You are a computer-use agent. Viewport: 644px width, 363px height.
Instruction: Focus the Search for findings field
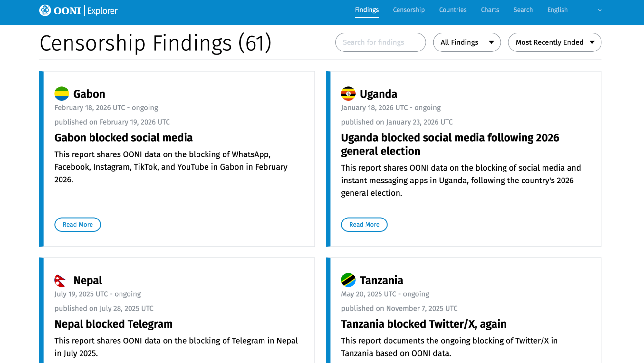click(380, 42)
